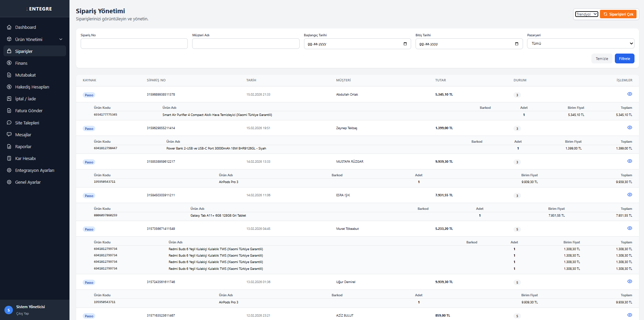The height and width of the screenshot is (320, 644).
Task: Click the Dashboard home icon in sidebar
Action: pyautogui.click(x=9, y=27)
